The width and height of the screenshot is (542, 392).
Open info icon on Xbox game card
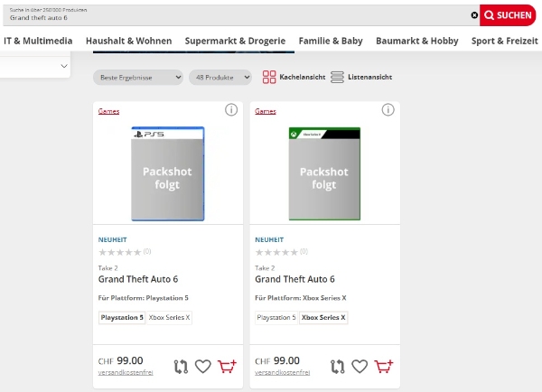pyautogui.click(x=388, y=110)
